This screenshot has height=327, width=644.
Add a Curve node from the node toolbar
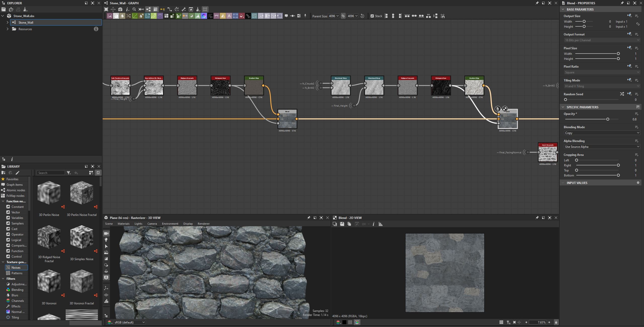(x=135, y=16)
